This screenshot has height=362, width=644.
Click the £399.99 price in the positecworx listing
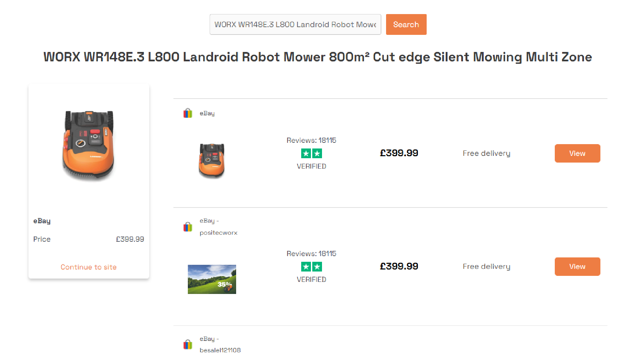399,266
